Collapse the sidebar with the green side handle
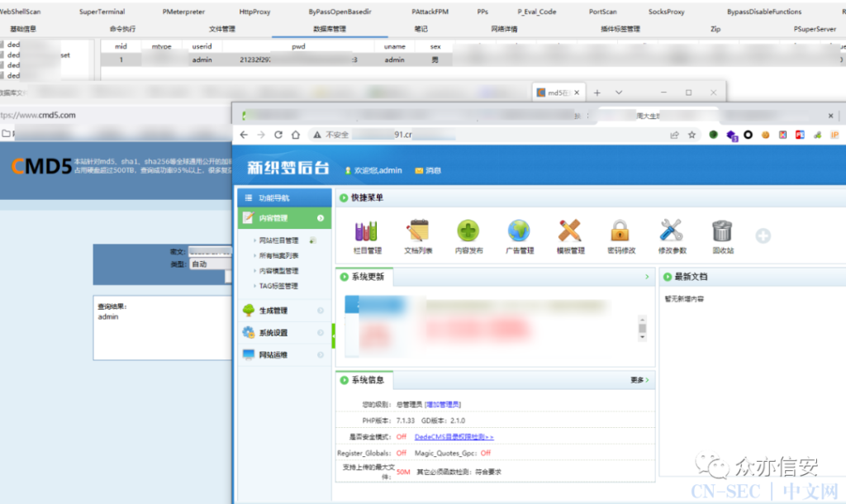The width and height of the screenshot is (846, 504). (334, 335)
